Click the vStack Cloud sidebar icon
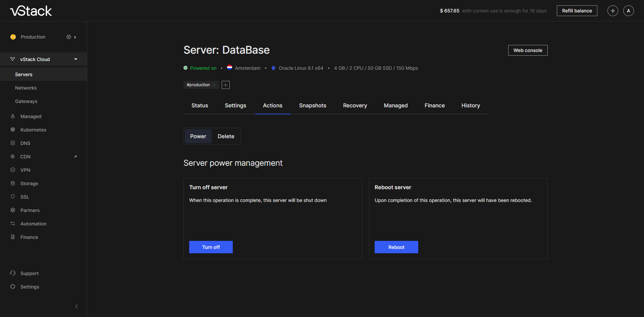The width and height of the screenshot is (644, 317). [x=13, y=59]
